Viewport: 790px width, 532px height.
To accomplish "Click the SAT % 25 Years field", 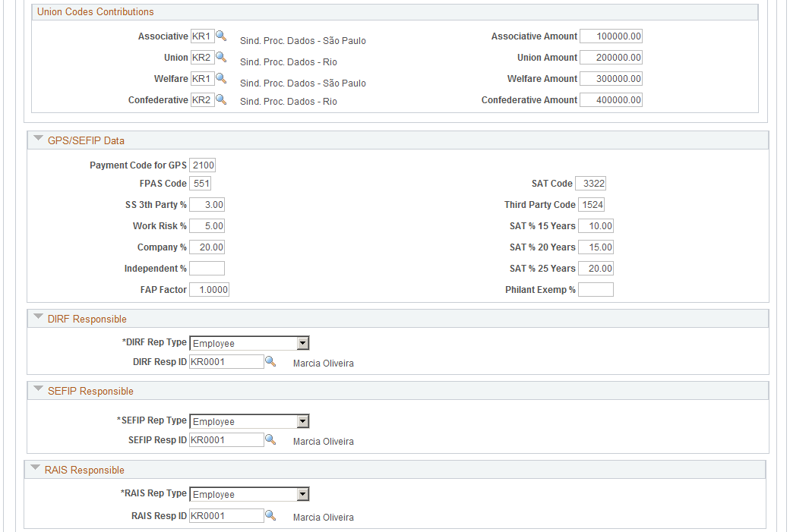I will point(596,268).
